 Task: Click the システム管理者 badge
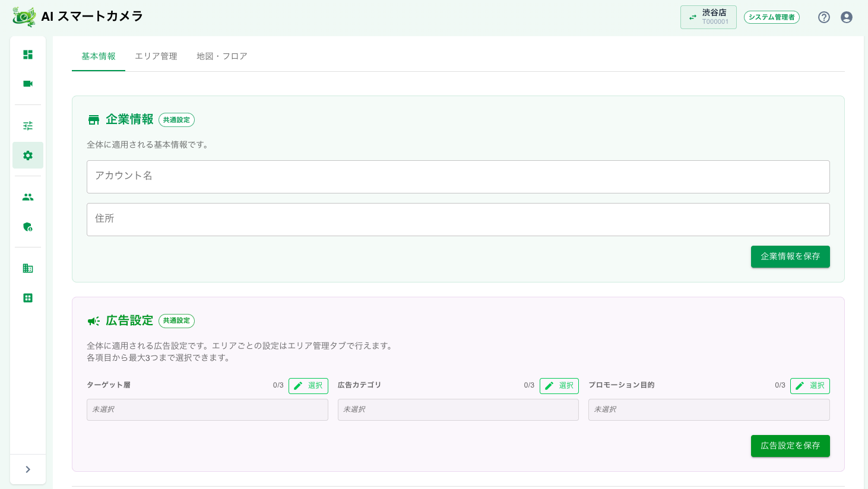click(772, 17)
